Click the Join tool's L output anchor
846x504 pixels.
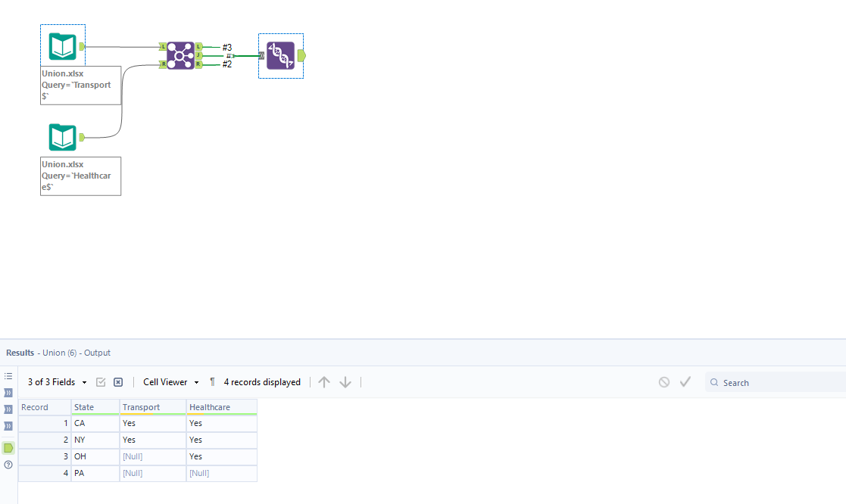(x=198, y=45)
